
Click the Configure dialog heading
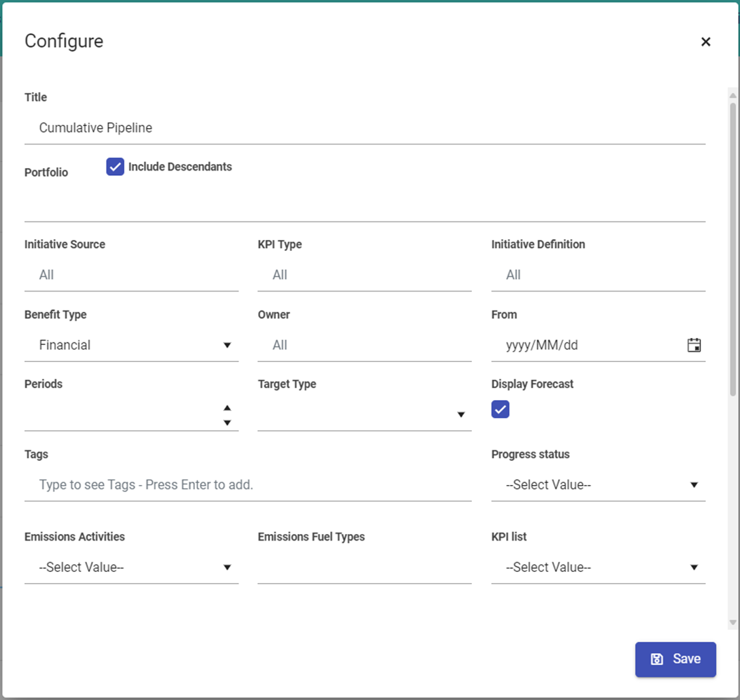(x=63, y=42)
